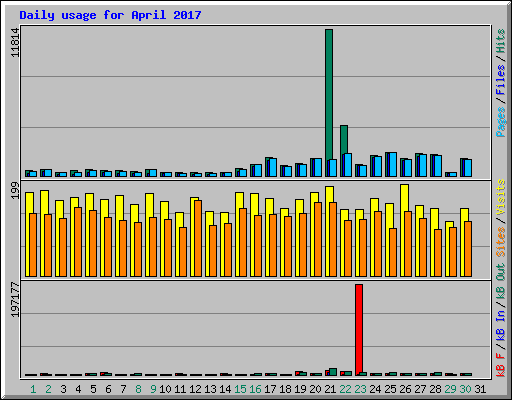Click the 197177 kB axis value

(15, 300)
